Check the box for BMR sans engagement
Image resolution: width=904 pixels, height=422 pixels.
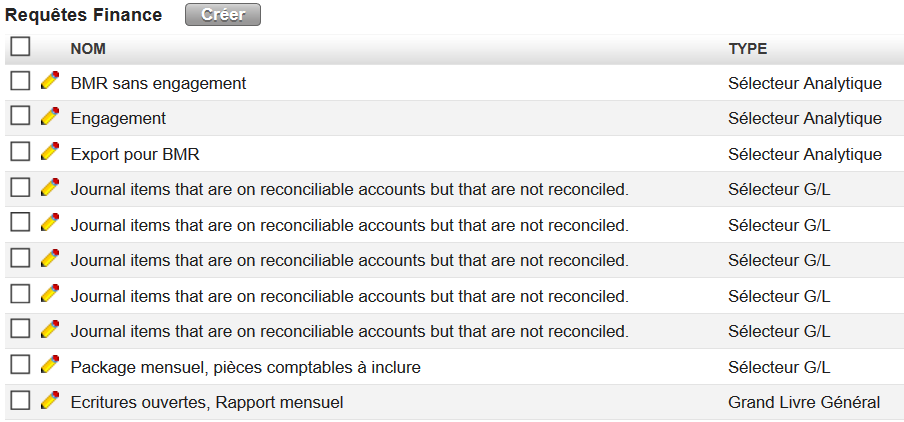point(20,81)
